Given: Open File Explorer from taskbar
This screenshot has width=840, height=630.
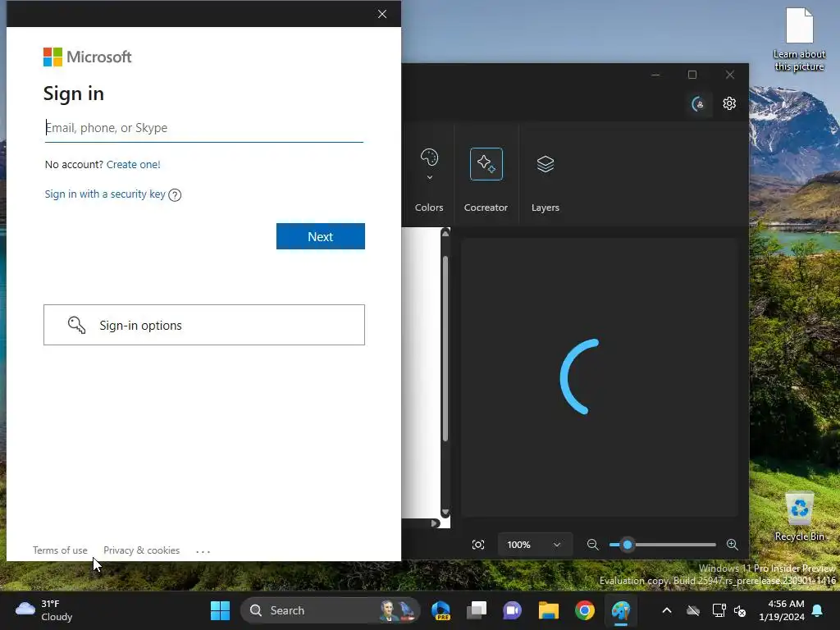Looking at the screenshot, I should pyautogui.click(x=549, y=610).
